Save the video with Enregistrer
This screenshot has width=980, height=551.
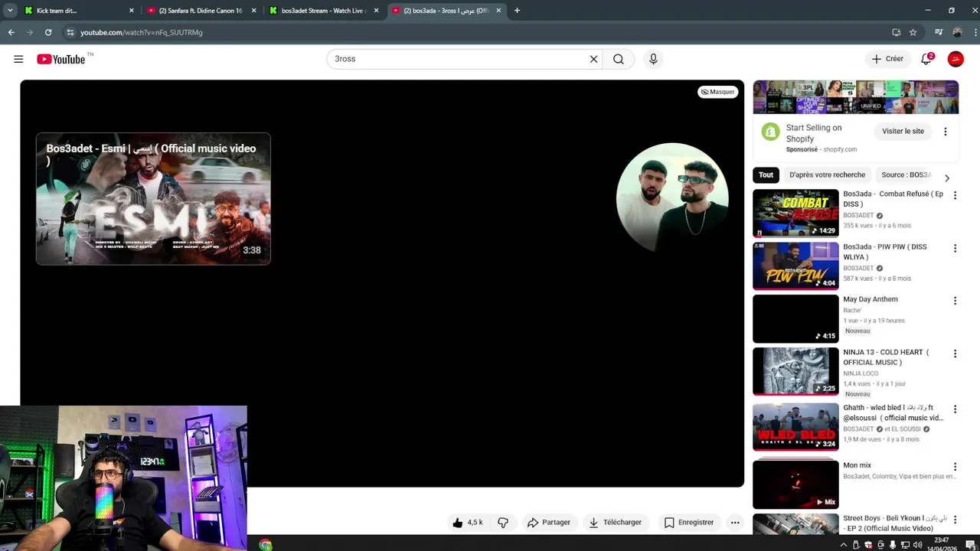[x=689, y=523]
